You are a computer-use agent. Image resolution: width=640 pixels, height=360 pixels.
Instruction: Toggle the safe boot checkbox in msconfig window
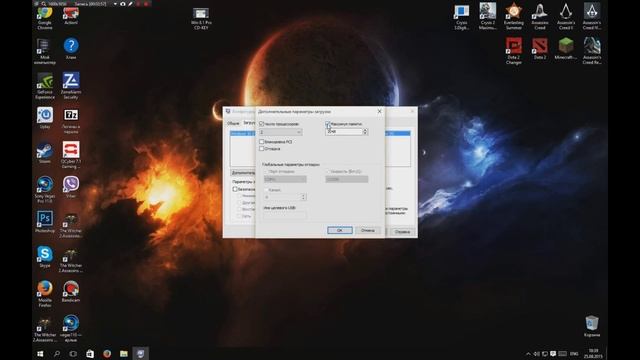coord(235,189)
